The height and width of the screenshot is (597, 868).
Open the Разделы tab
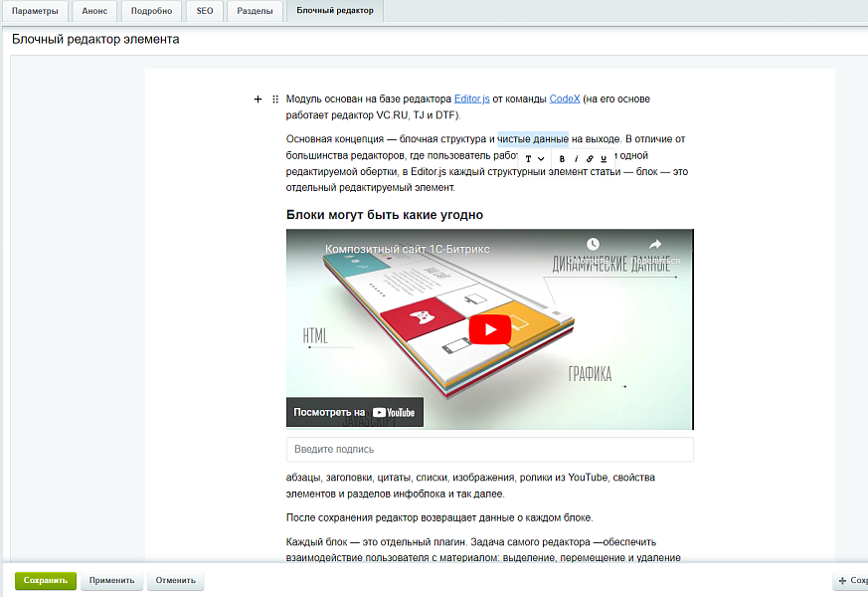click(255, 11)
